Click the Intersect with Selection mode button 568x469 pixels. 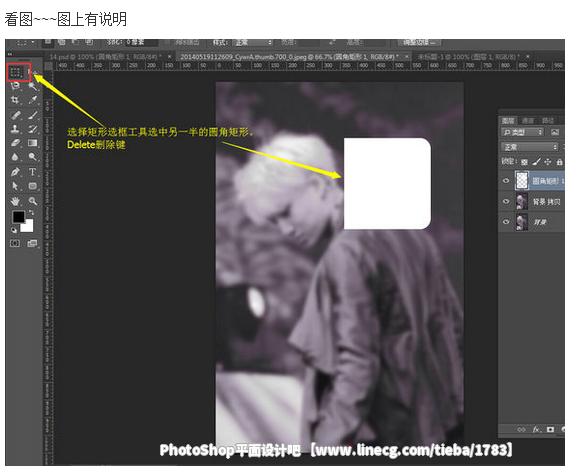pyautogui.click(x=88, y=42)
